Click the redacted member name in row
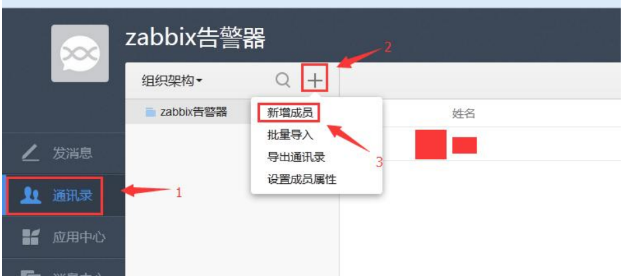The image size is (644, 278). coord(465,145)
